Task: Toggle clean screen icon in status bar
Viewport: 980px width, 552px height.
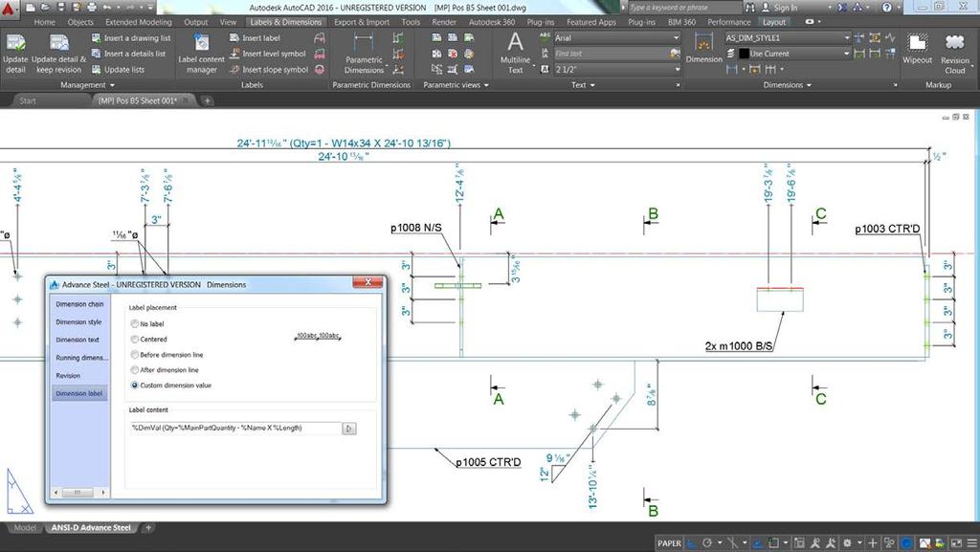Action: point(956,543)
